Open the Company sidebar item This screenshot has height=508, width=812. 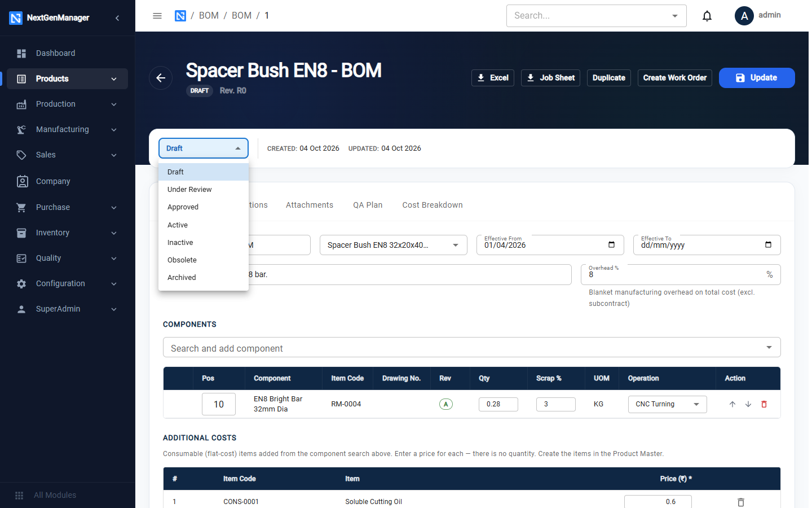(67, 181)
